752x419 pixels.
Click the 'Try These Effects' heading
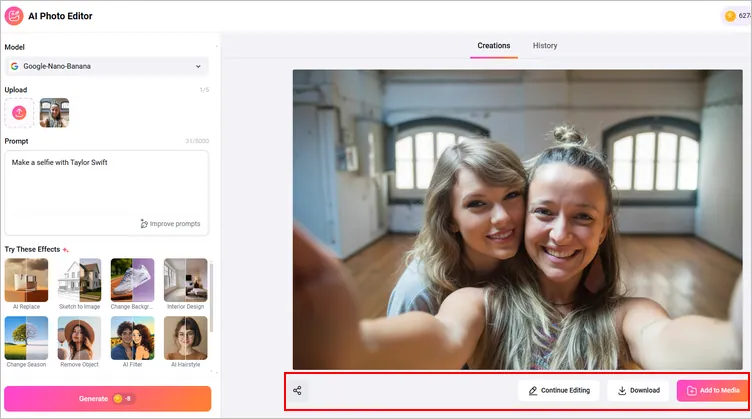click(x=32, y=249)
